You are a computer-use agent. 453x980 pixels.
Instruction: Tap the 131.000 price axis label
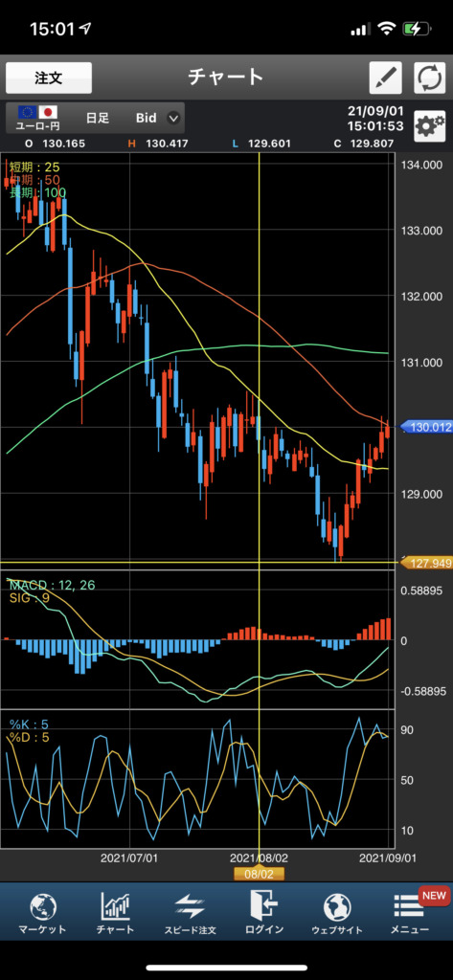(x=419, y=363)
